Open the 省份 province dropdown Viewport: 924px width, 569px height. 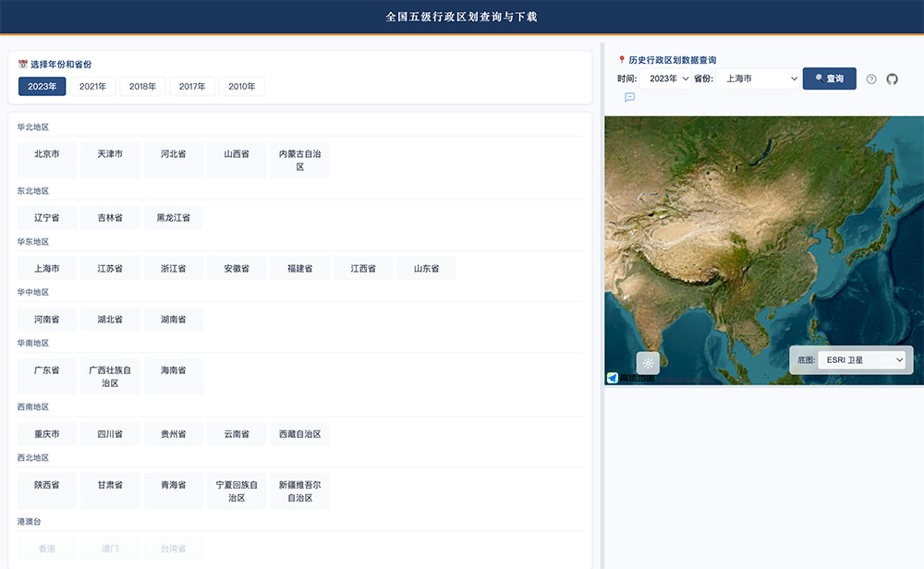coord(758,79)
